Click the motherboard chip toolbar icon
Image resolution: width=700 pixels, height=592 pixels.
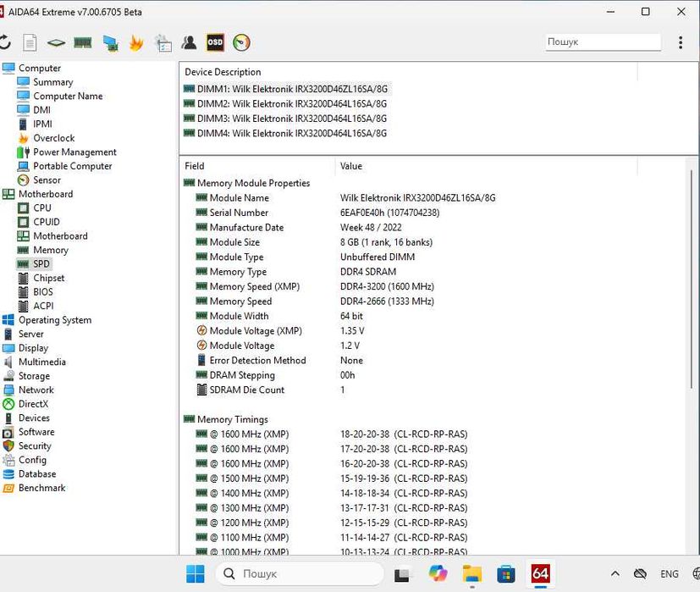(x=56, y=43)
